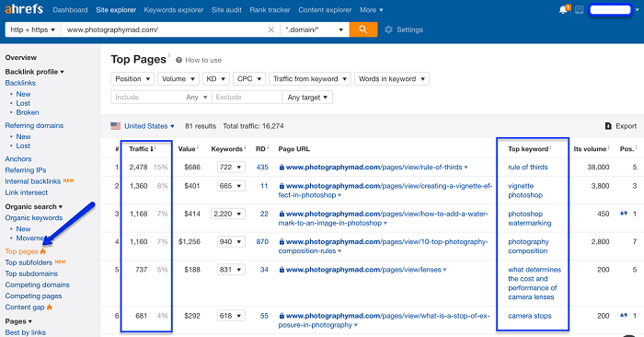644x337 pixels.
Task: Click the Export file icon
Action: pos(608,126)
